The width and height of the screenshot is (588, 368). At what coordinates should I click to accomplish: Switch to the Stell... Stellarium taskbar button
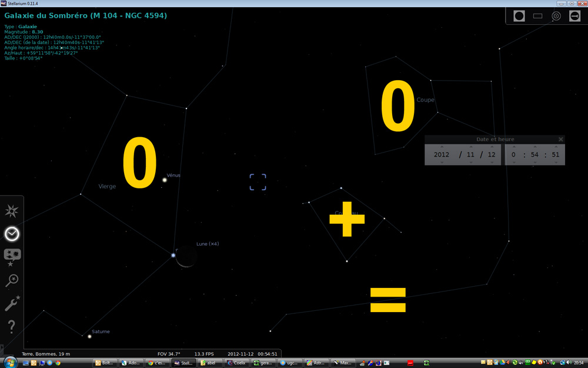(183, 363)
